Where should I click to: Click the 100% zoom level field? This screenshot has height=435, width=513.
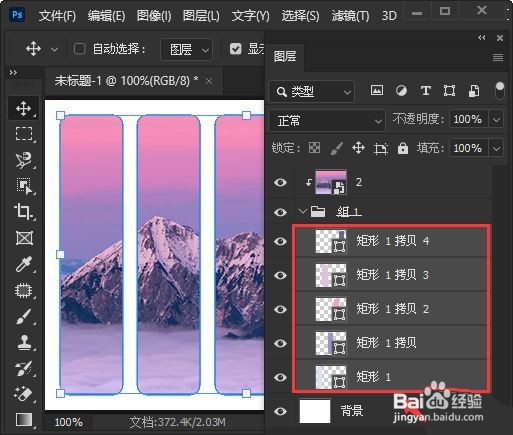(68, 422)
